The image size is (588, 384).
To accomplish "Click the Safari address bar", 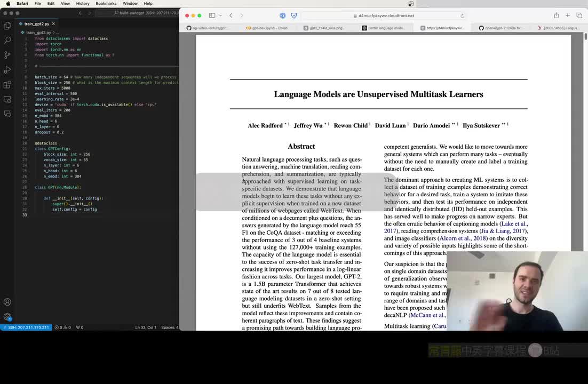I will pos(384,16).
